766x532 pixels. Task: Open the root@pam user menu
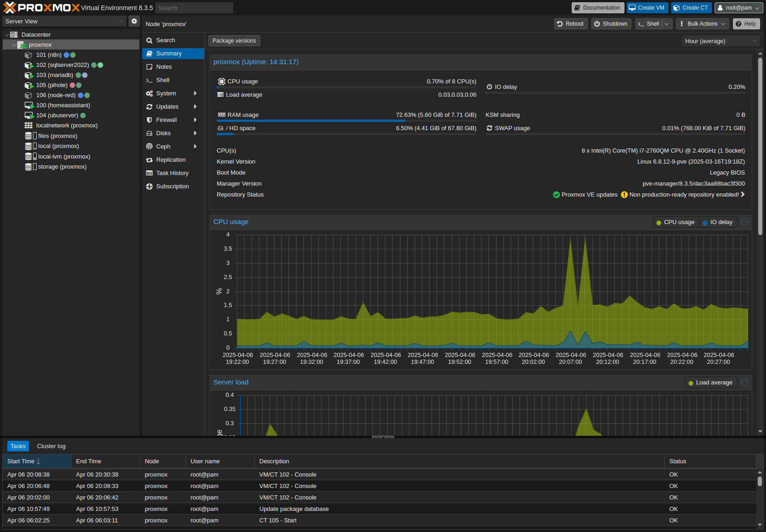pos(738,7)
